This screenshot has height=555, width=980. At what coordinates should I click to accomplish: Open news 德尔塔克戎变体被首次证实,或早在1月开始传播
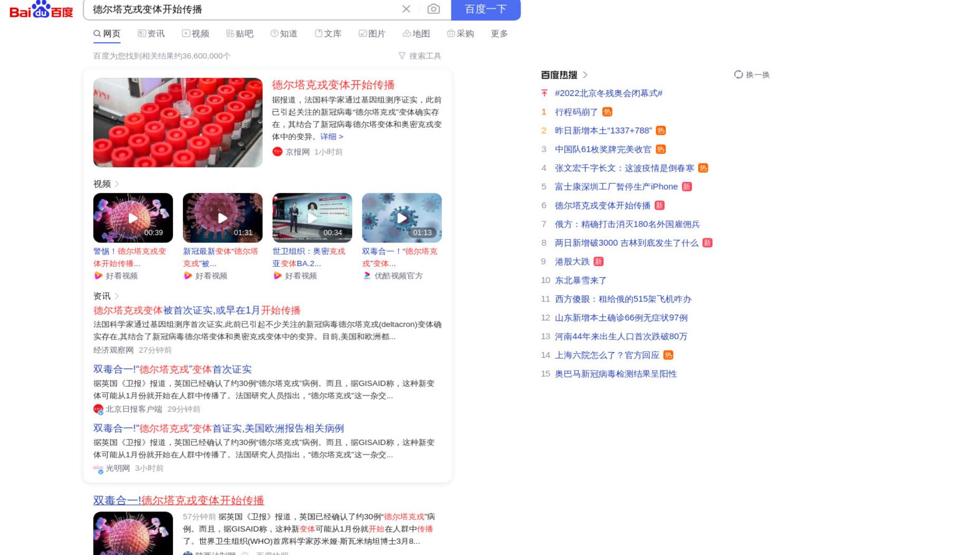(x=197, y=310)
